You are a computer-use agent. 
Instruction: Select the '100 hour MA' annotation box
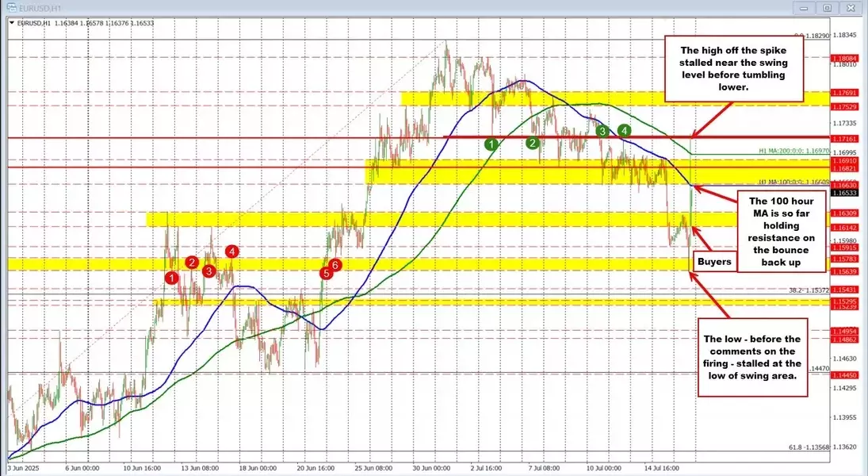tap(782, 231)
